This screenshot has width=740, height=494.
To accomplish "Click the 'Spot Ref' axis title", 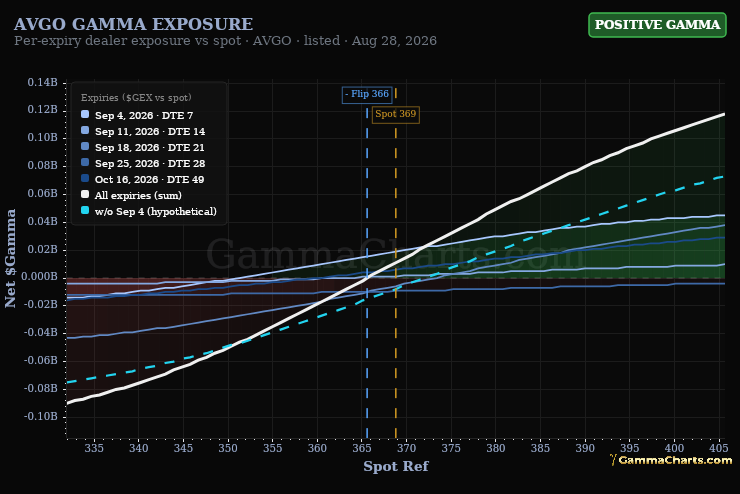I will 395,466.
